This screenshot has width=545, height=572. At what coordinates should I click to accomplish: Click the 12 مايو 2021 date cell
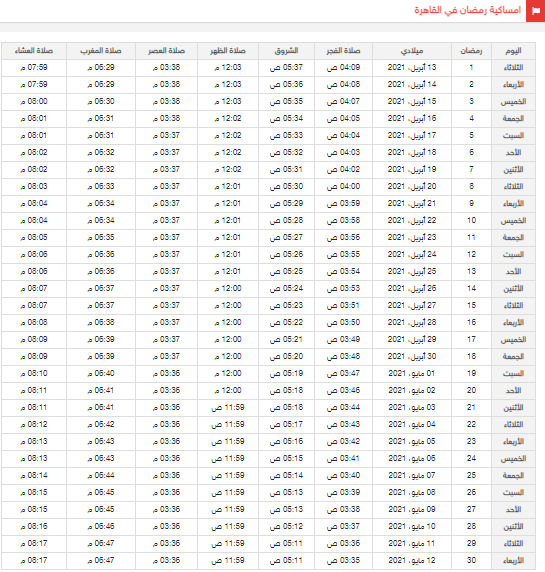pos(411,560)
